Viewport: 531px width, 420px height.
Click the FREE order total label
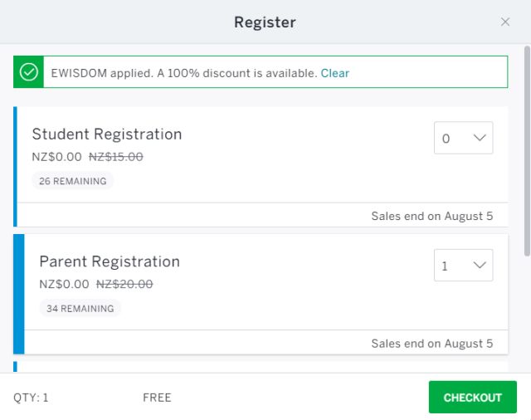click(x=157, y=398)
